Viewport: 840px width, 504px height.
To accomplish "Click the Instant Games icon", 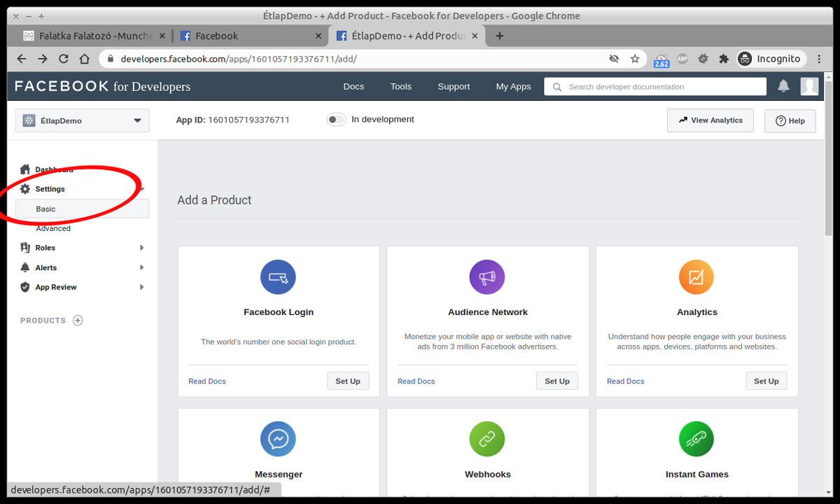I will pyautogui.click(x=696, y=439).
